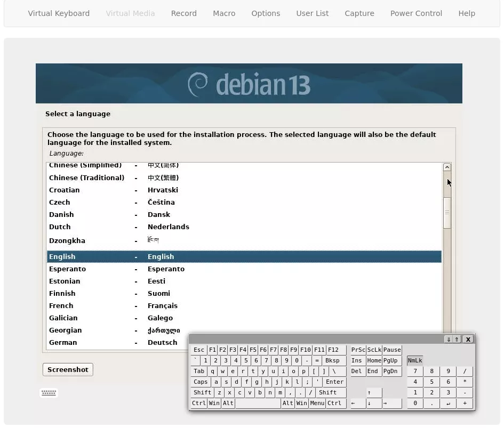This screenshot has height=428, width=504.
Task: Open the Macro menu
Action: click(224, 13)
